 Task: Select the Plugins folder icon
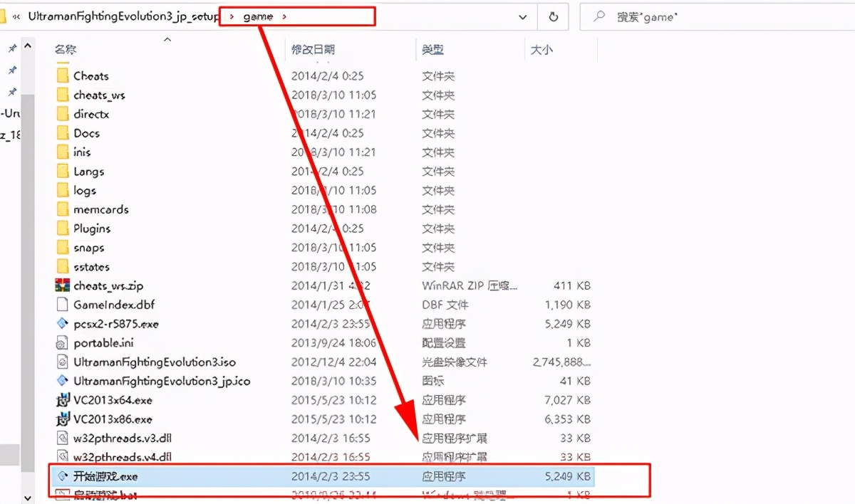62,229
